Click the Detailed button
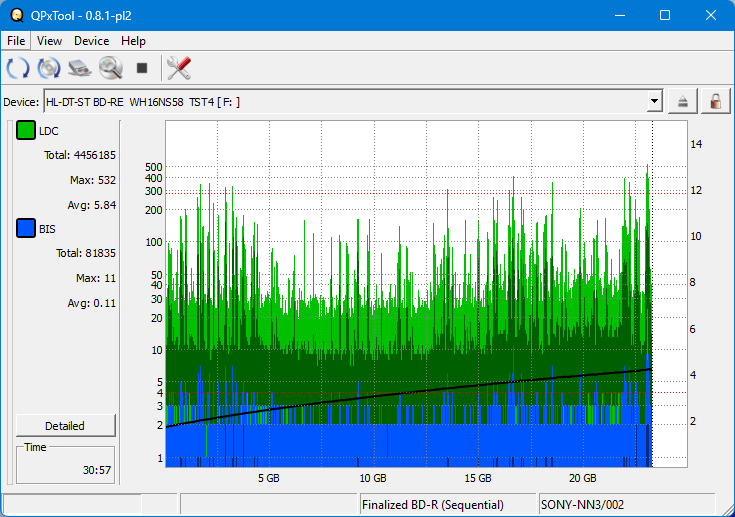Screen dimensions: 735x517 click(66, 426)
